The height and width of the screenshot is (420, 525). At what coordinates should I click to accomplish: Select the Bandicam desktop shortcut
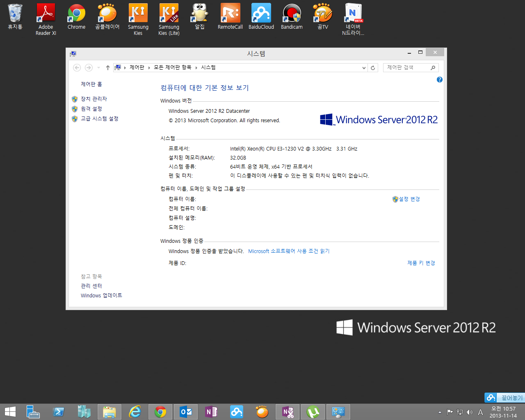[292, 17]
